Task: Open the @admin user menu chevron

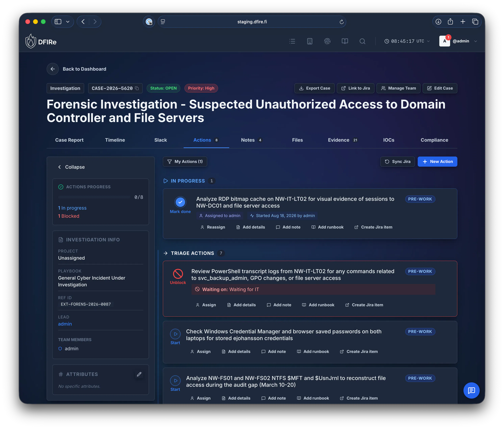Action: 476,41
